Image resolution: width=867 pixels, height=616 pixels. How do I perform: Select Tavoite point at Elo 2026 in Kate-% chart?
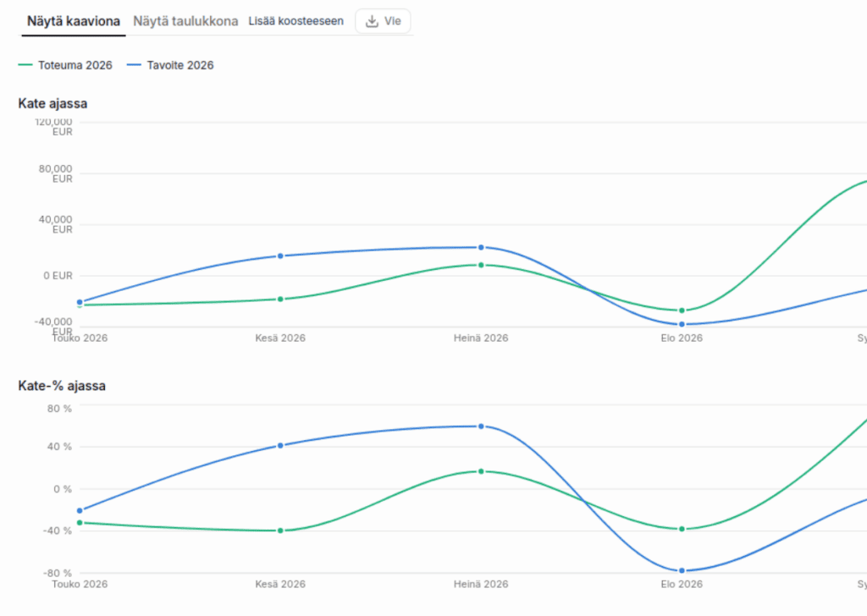pos(682,570)
